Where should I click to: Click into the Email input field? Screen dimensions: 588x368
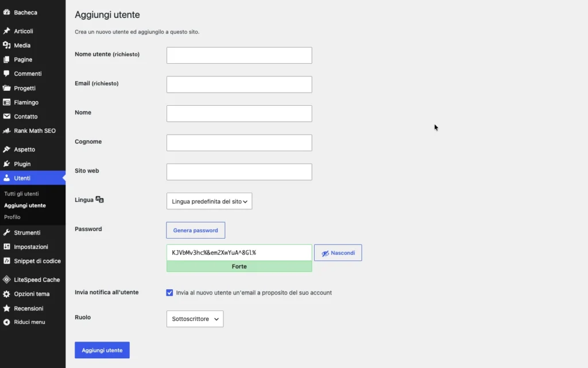(x=239, y=85)
